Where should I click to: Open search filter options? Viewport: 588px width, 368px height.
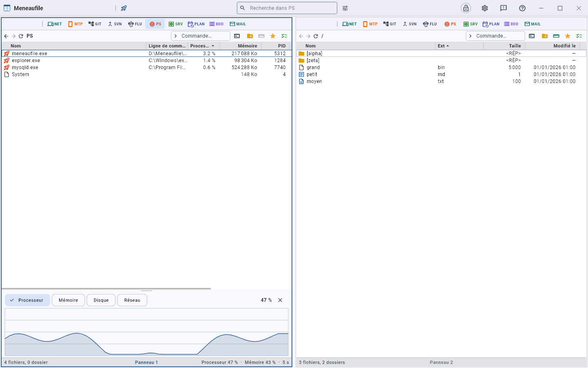345,8
